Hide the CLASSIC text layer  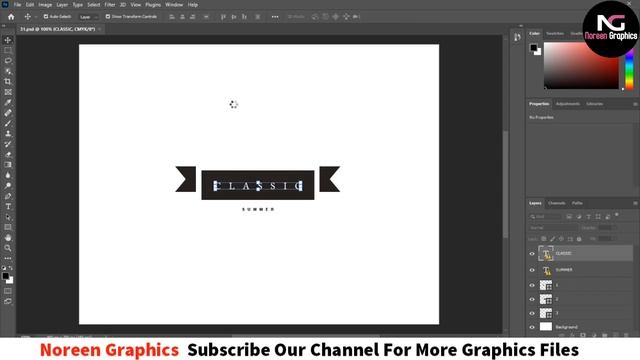click(x=532, y=254)
